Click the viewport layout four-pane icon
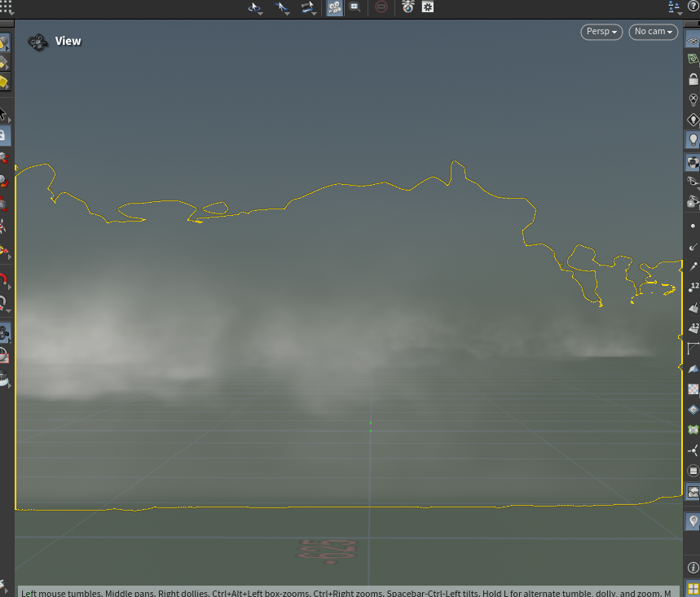700x597 pixels. pyautogui.click(x=693, y=587)
